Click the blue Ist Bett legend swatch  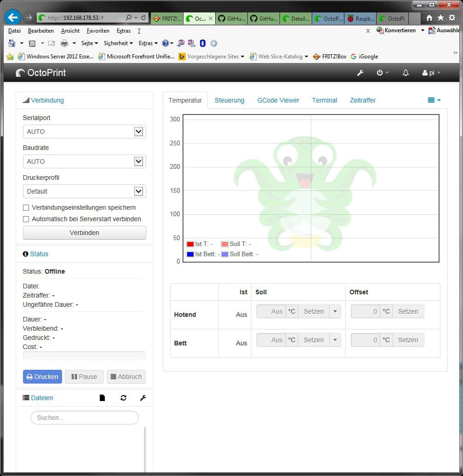coord(190,254)
